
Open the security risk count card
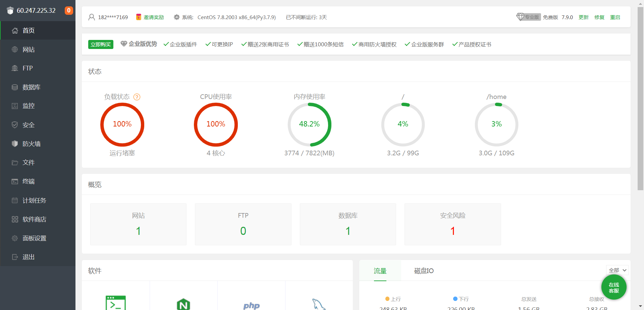(x=452, y=224)
